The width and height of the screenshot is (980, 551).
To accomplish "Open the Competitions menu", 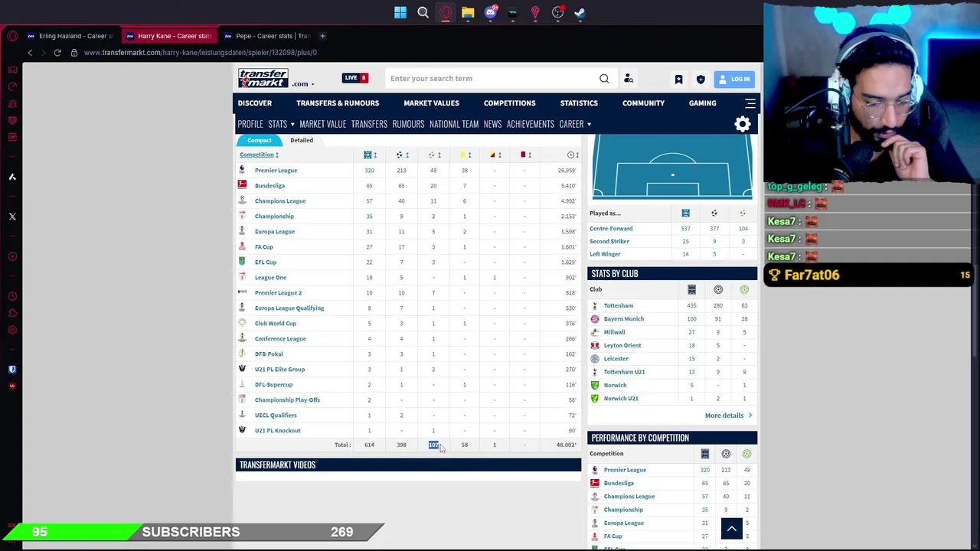I will pos(509,103).
